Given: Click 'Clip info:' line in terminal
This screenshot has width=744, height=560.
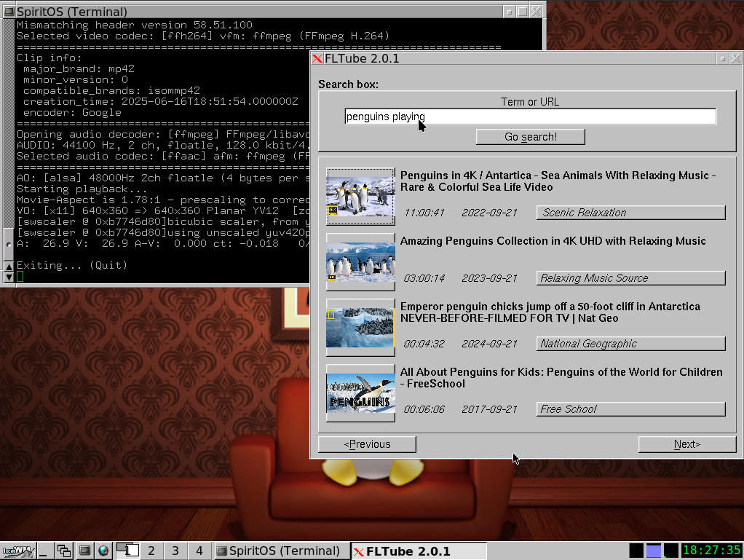Looking at the screenshot, I should pyautogui.click(x=50, y=58).
